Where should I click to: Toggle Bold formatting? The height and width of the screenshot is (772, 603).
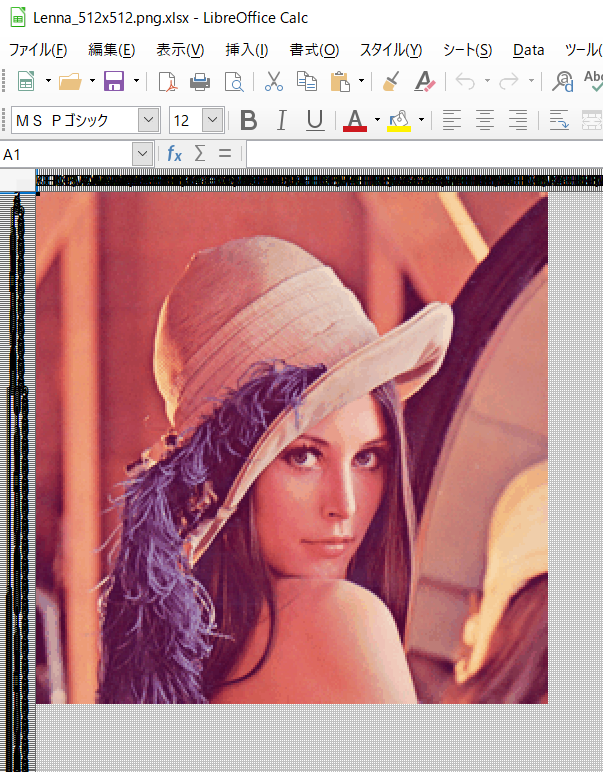pyautogui.click(x=249, y=120)
